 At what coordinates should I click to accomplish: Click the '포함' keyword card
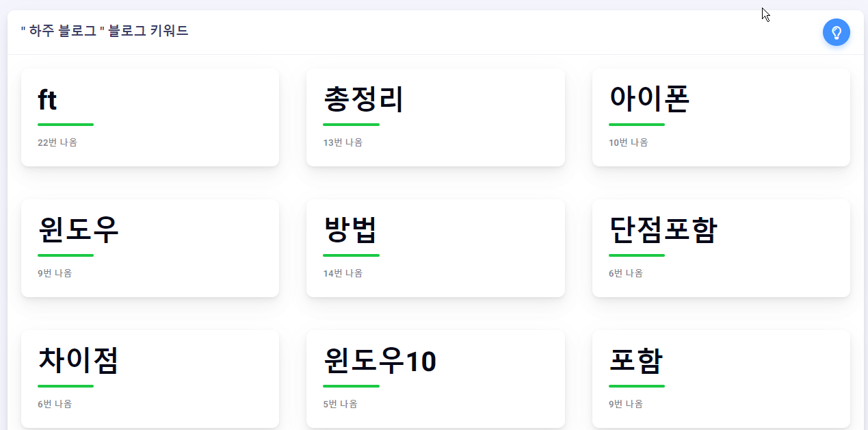721,378
